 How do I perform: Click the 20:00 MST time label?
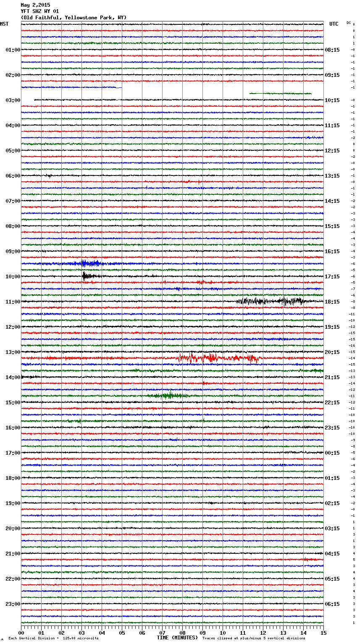(13, 529)
